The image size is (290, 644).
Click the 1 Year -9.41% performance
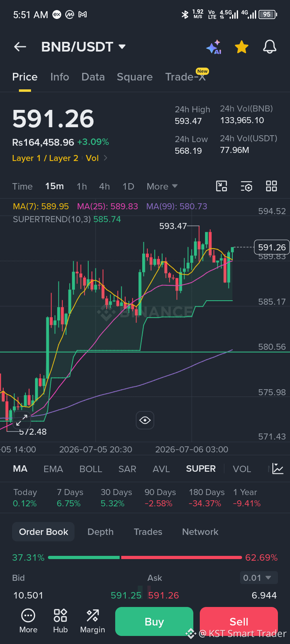247,498
